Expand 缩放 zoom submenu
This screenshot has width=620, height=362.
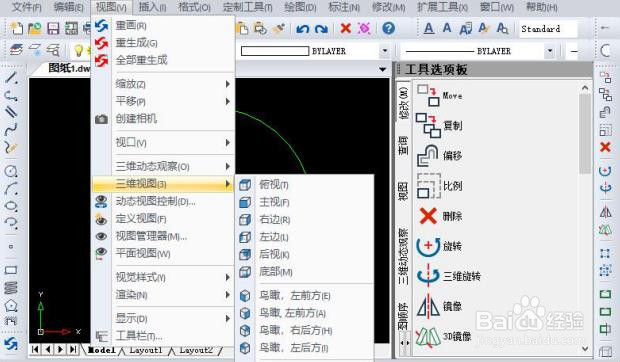coord(163,84)
